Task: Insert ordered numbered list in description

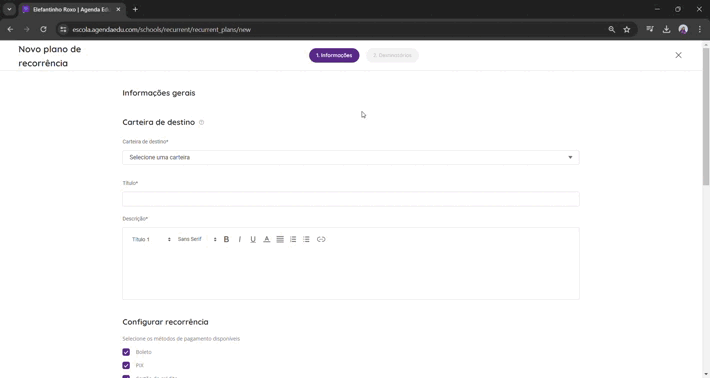Action: coord(293,239)
